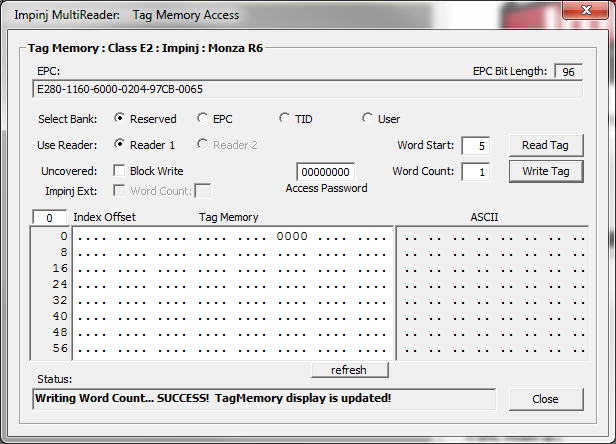
Task: Click the Use Reader label
Action: (x=67, y=145)
